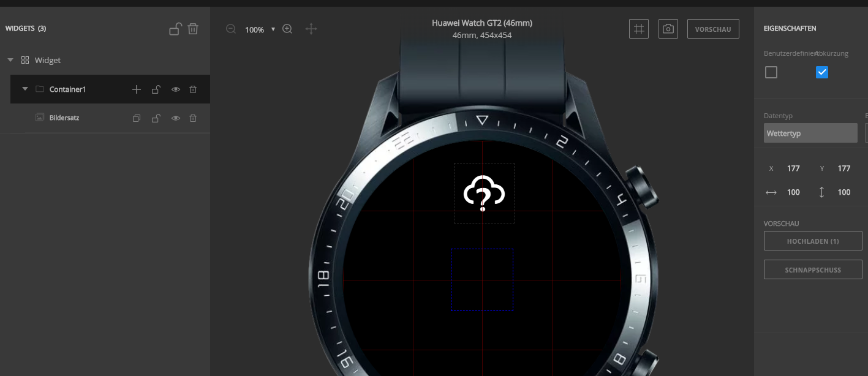Click the HOCHLADEN (1) button
The width and height of the screenshot is (868, 376).
pyautogui.click(x=813, y=241)
